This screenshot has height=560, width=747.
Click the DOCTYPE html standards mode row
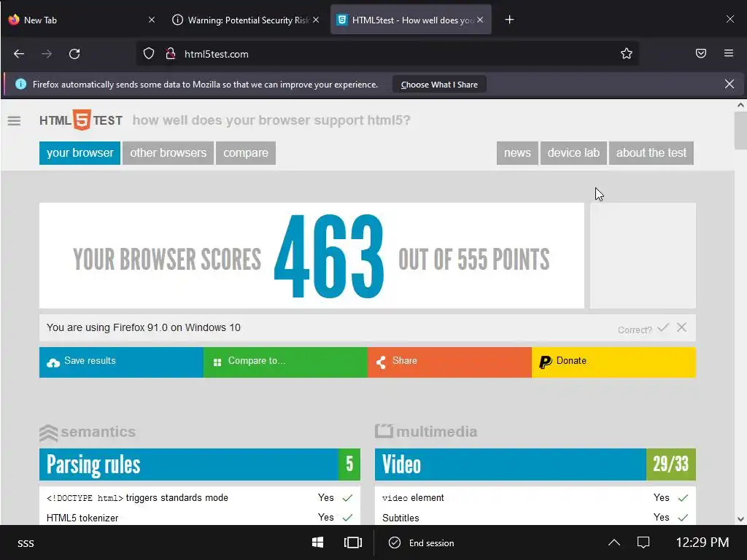pyautogui.click(x=200, y=497)
